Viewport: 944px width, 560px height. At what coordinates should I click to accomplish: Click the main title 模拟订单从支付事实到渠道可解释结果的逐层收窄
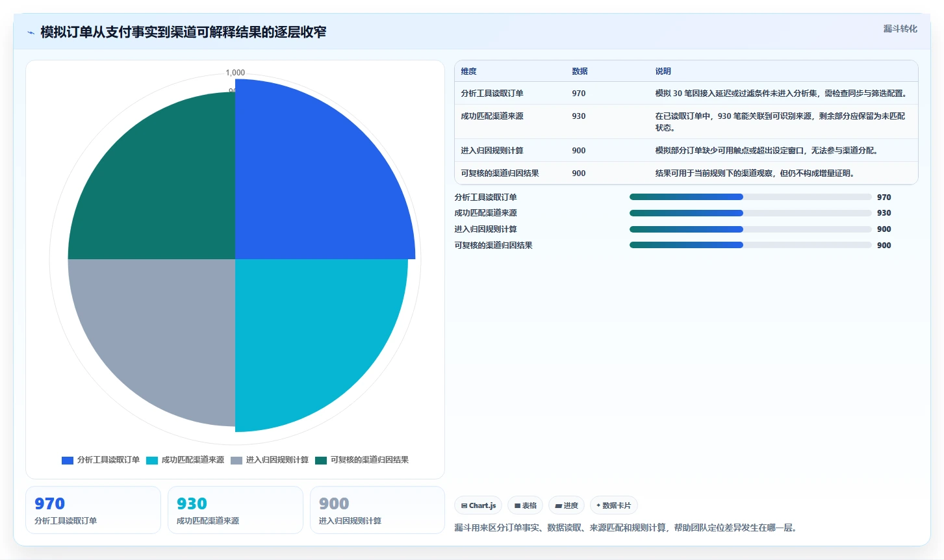(183, 32)
